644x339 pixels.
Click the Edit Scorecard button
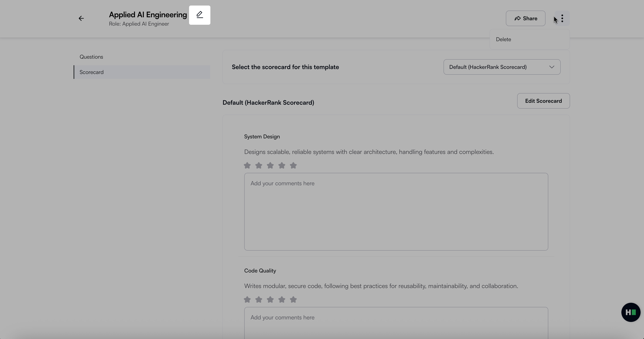point(543,101)
